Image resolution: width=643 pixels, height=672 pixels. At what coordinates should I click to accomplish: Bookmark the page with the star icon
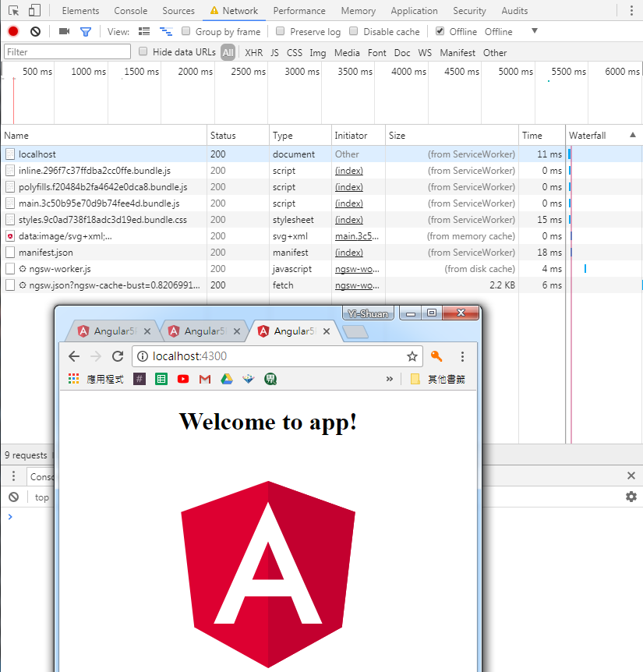(x=412, y=356)
